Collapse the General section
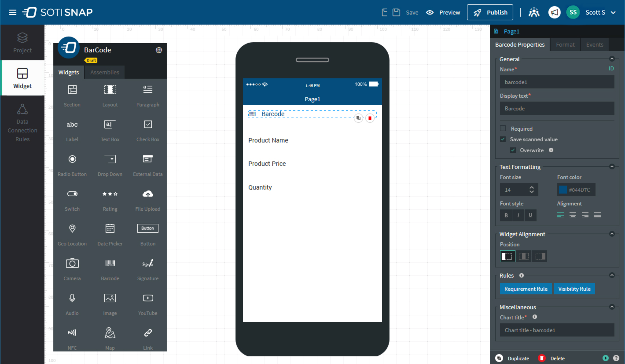The image size is (625, 364). [612, 59]
